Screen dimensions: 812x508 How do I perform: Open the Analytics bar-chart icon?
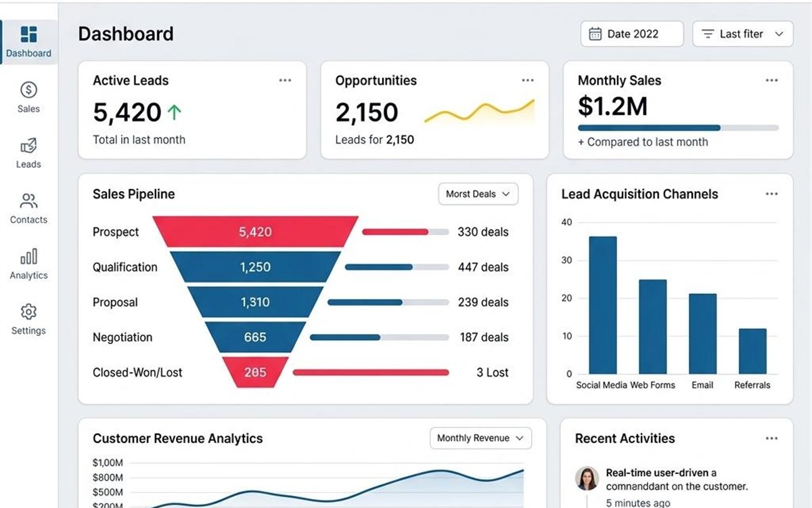click(x=28, y=257)
